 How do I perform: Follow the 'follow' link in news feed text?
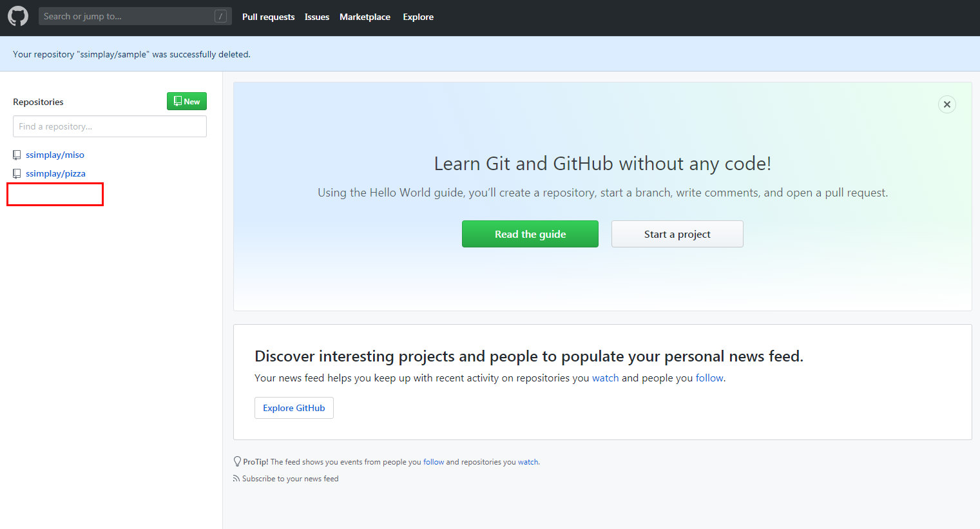tap(709, 378)
